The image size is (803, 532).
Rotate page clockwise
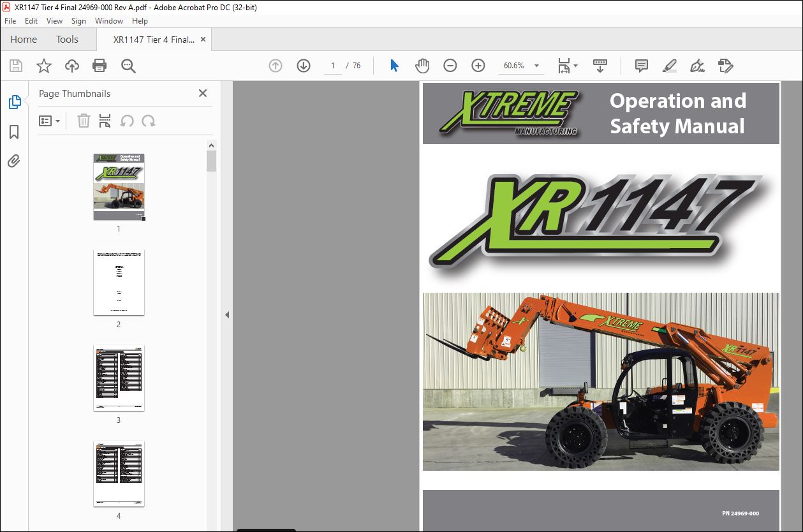149,121
